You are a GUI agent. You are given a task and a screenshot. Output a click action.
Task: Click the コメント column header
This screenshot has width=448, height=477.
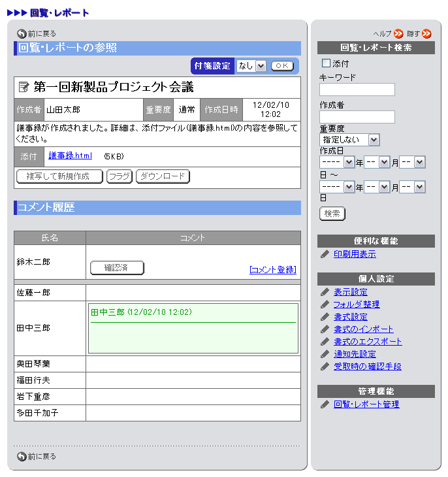(193, 238)
